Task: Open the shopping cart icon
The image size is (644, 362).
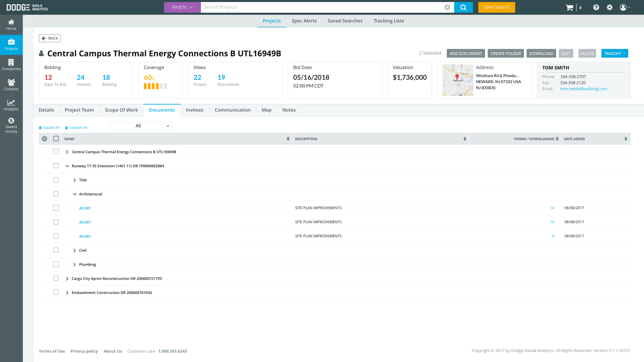Action: [x=569, y=7]
